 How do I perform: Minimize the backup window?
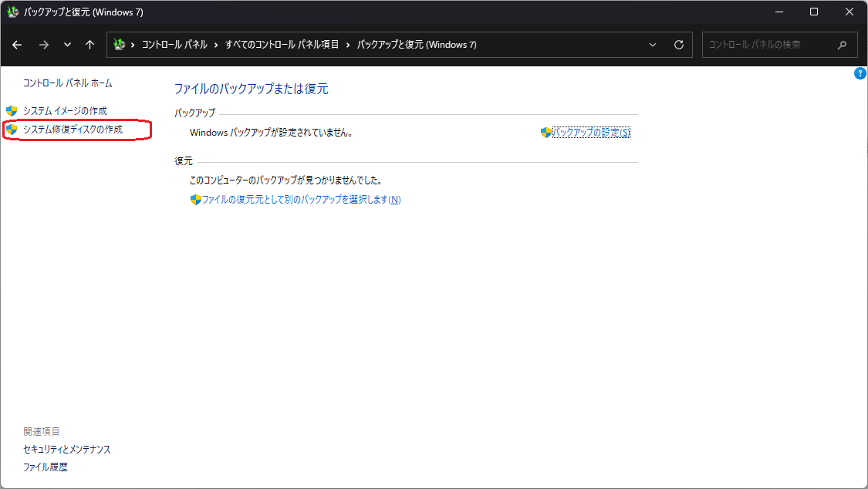[778, 12]
